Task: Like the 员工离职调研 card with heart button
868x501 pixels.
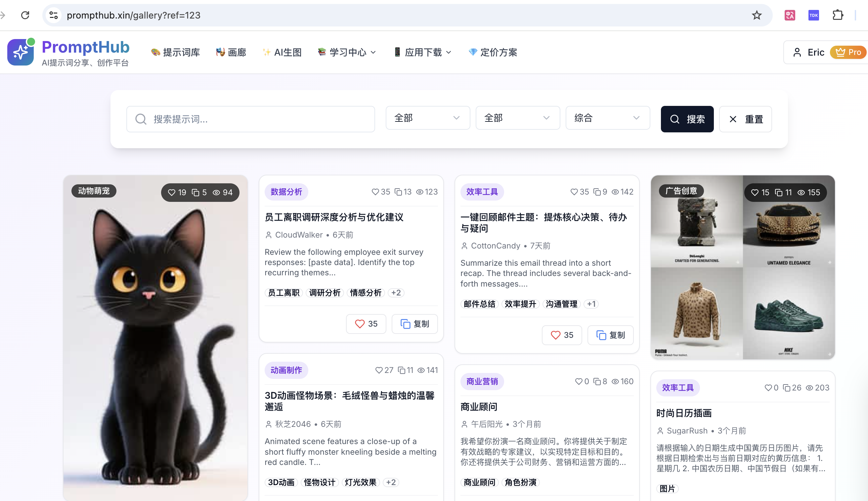Action: click(366, 324)
